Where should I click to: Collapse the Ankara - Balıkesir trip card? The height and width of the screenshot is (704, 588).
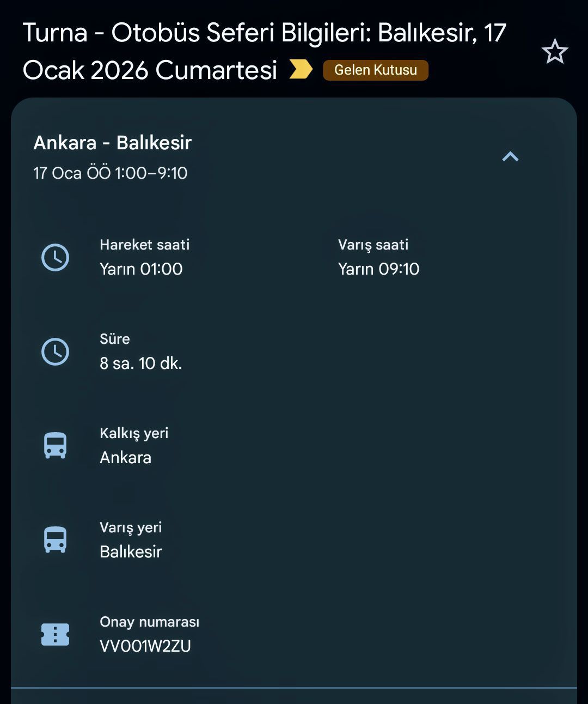click(x=510, y=157)
